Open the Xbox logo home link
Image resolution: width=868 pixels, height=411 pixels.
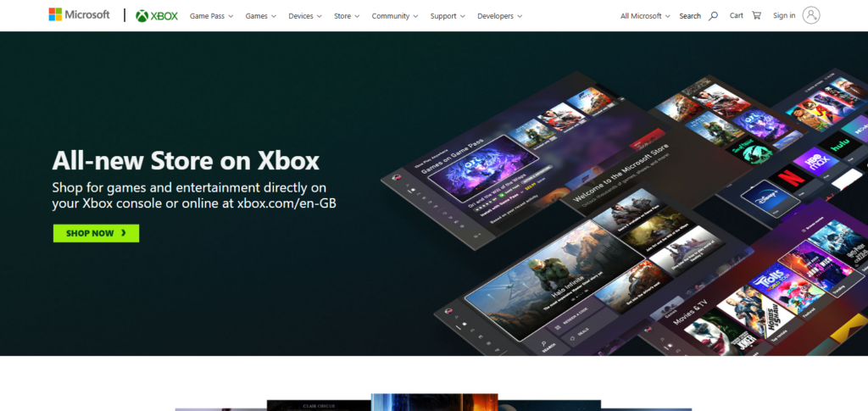157,16
